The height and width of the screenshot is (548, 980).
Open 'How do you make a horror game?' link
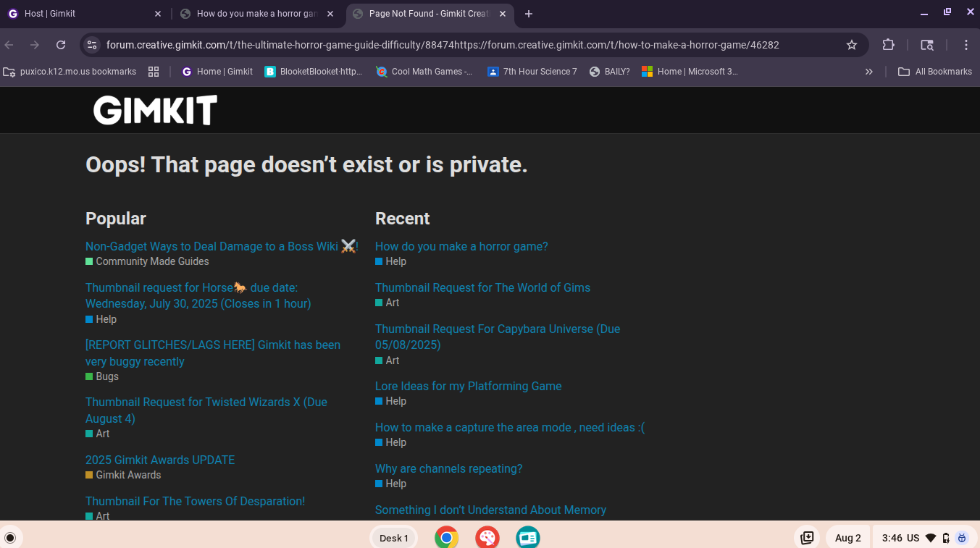click(461, 247)
